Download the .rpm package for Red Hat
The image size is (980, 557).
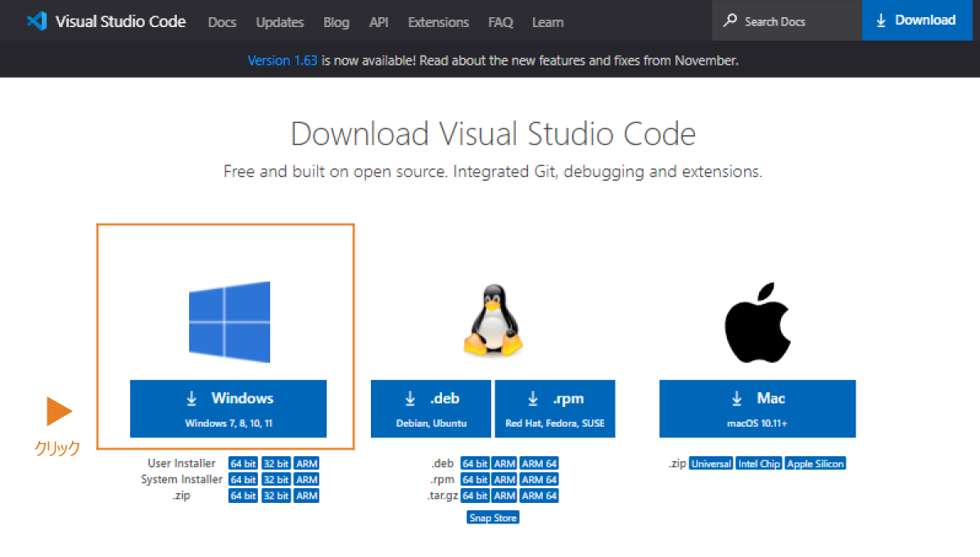(x=555, y=409)
